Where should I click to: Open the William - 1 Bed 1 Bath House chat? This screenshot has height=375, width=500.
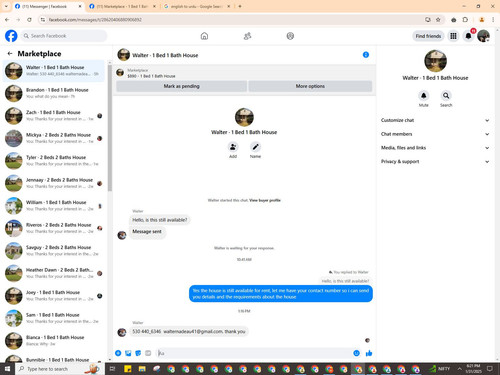54,206
